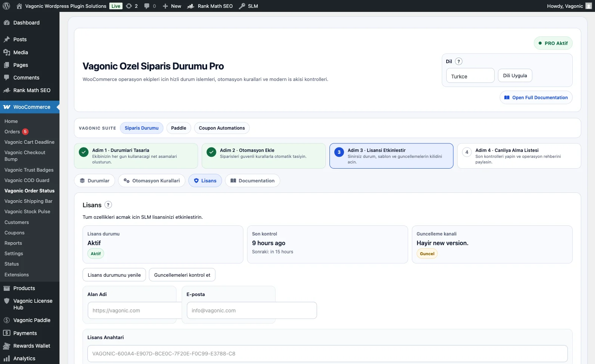Click the Lisans Anahtari key field
This screenshot has height=364, width=595.
pyautogui.click(x=328, y=354)
